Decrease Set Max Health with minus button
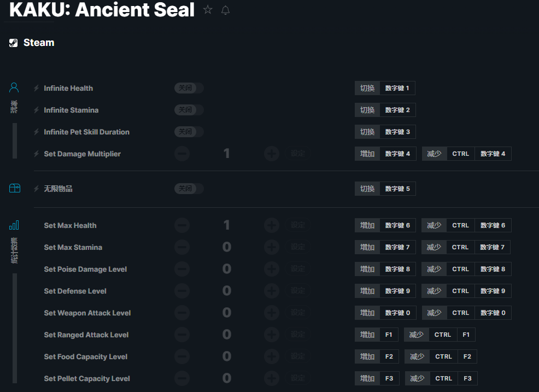This screenshot has width=539, height=392. click(182, 225)
